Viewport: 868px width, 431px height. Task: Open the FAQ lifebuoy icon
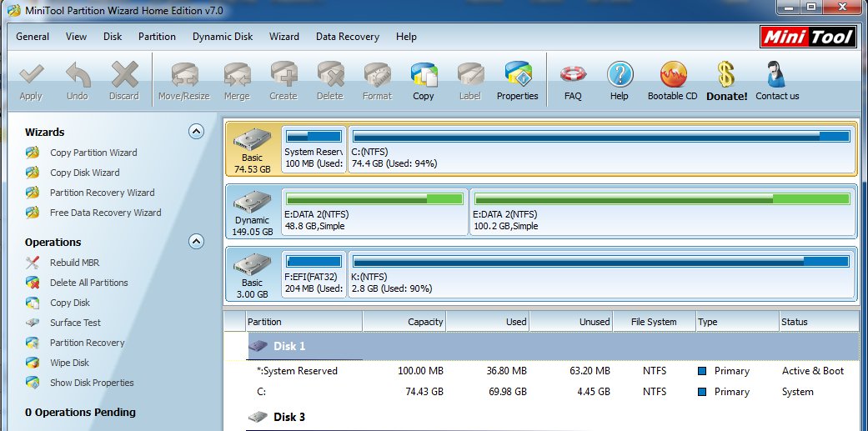pyautogui.click(x=573, y=75)
